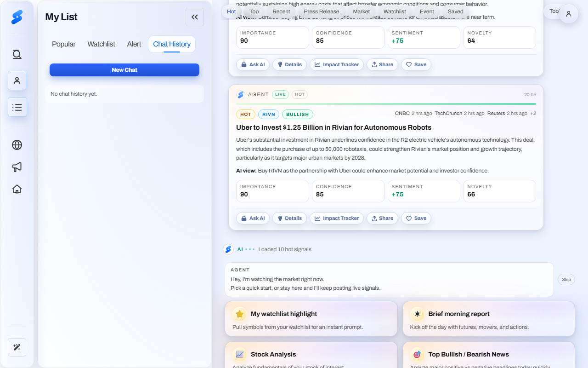
Task: Select the Event filter chip
Action: point(427,11)
